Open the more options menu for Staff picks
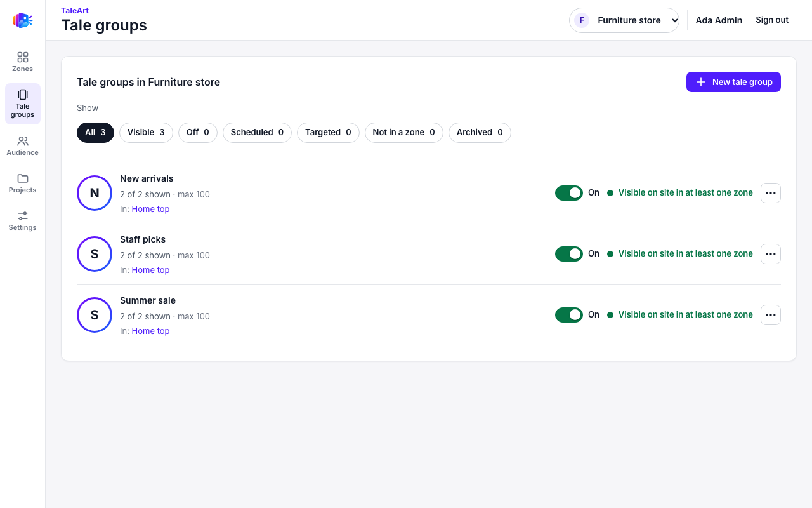This screenshot has width=812, height=508. tap(771, 254)
